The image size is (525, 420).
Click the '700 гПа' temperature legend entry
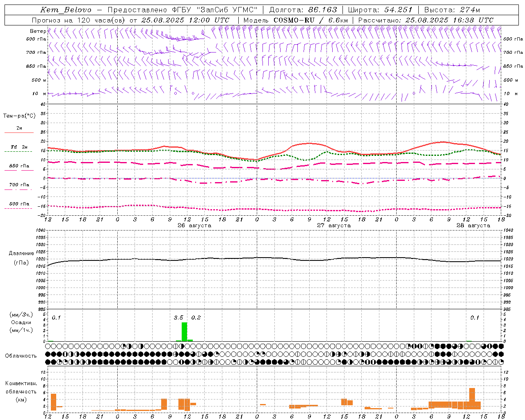(19, 185)
